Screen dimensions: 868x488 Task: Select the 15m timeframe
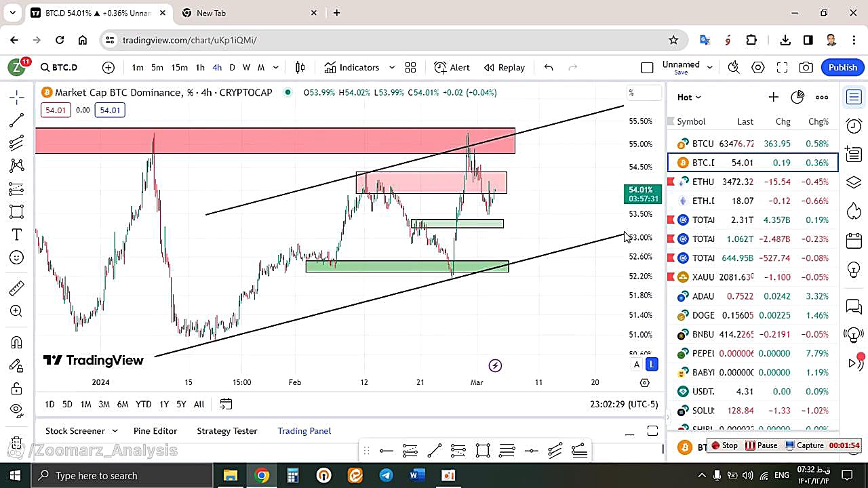[179, 67]
